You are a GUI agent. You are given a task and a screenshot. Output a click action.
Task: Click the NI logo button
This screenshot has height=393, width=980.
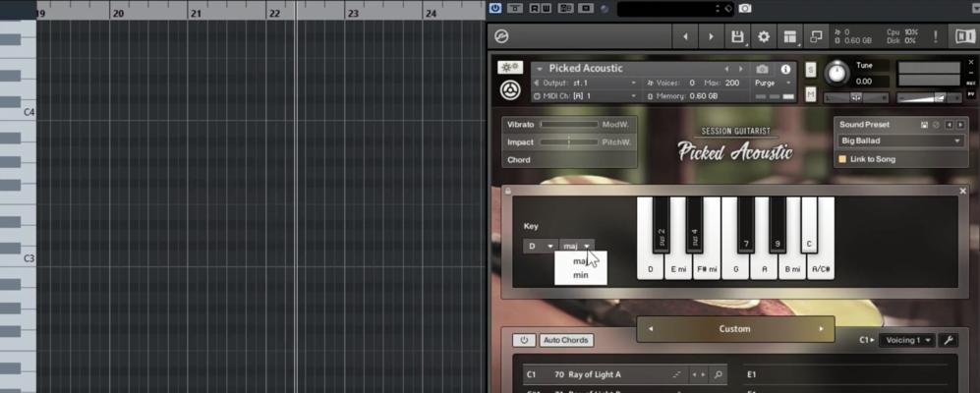[x=965, y=37]
